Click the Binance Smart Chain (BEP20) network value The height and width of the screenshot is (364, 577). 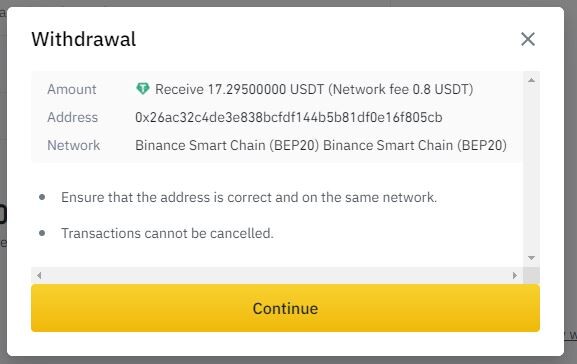click(321, 145)
